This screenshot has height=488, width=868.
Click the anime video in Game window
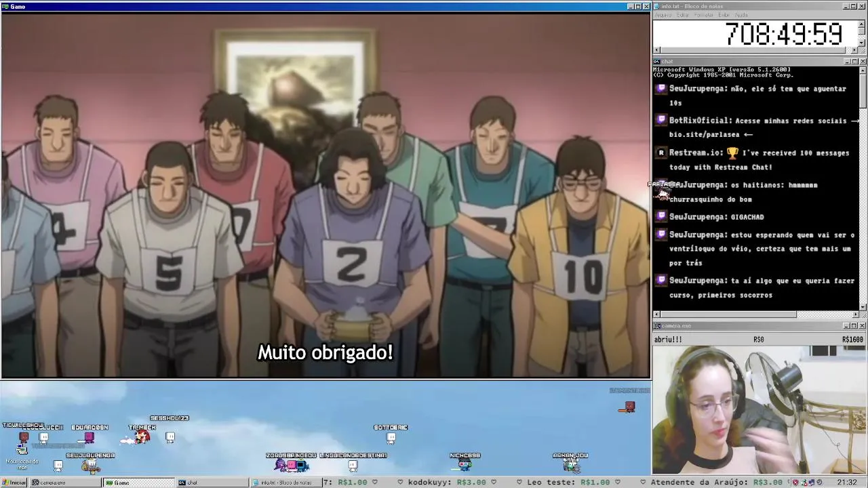tap(325, 195)
